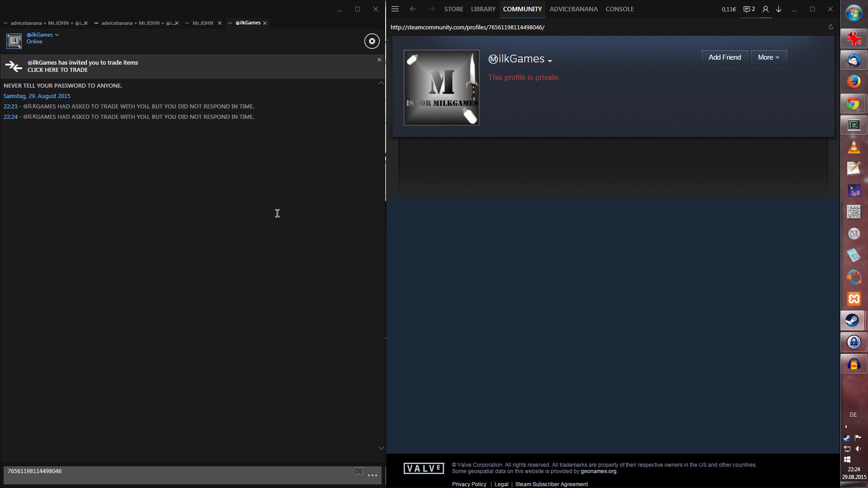Switch to the Mr.JOHN chat tab

pyautogui.click(x=203, y=23)
